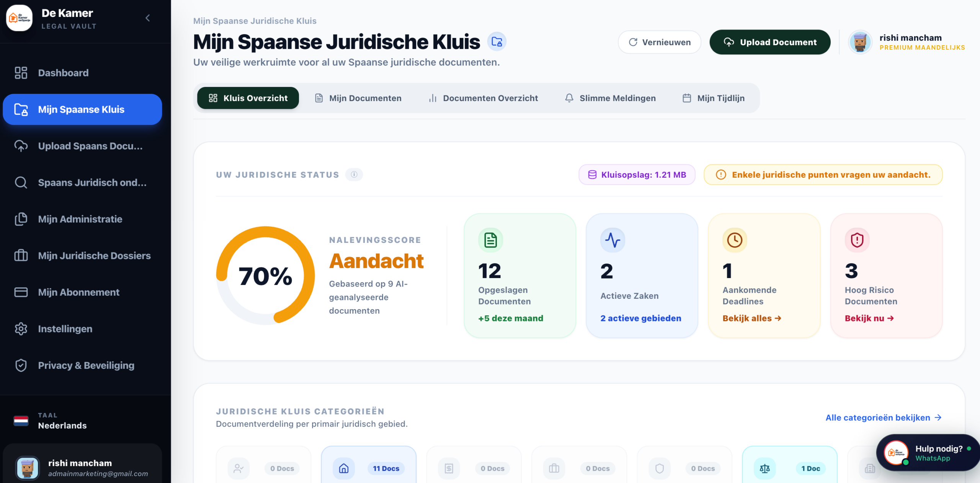Click the 70% compliance score ring

point(265,276)
